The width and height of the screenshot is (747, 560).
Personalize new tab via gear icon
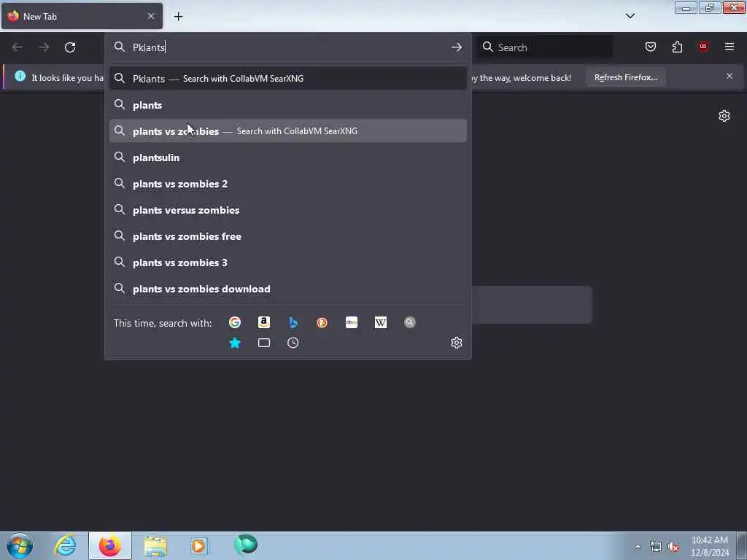pyautogui.click(x=724, y=116)
